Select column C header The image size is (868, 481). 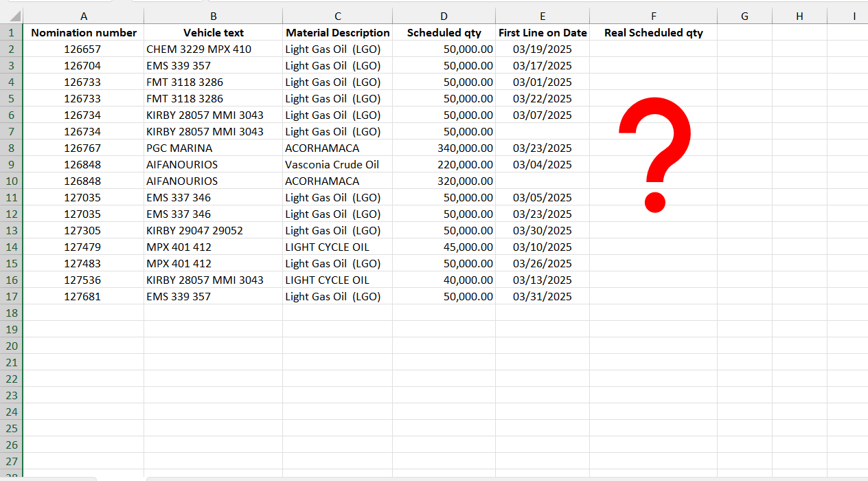click(338, 16)
